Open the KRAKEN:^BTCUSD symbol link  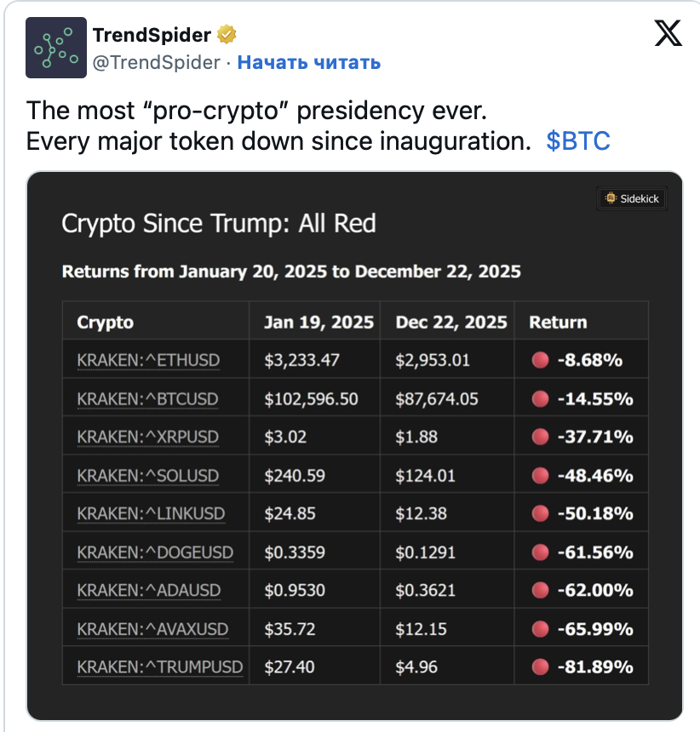coord(147,398)
